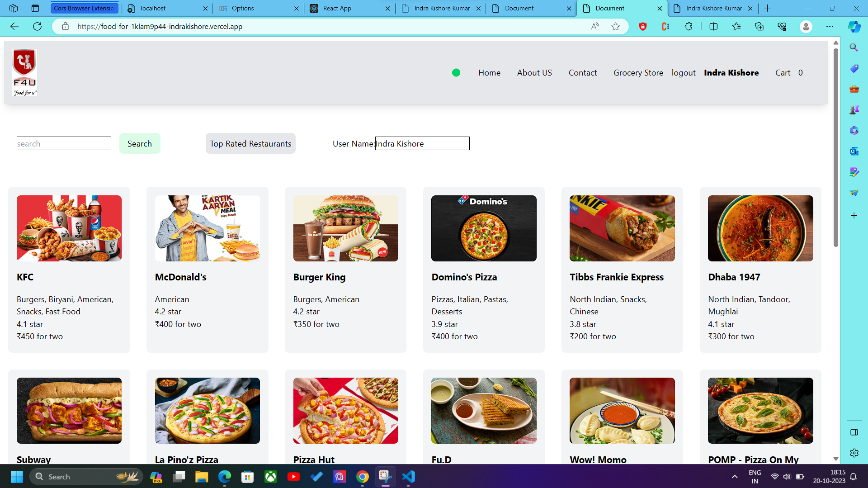Click the Read aloud icon in address bar
This screenshot has width=868, height=488.
(595, 26)
